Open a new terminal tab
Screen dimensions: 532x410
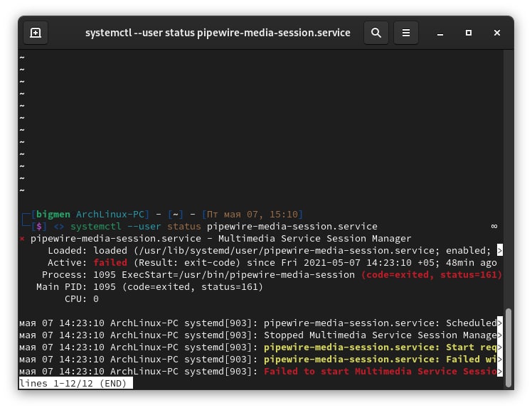coord(36,33)
